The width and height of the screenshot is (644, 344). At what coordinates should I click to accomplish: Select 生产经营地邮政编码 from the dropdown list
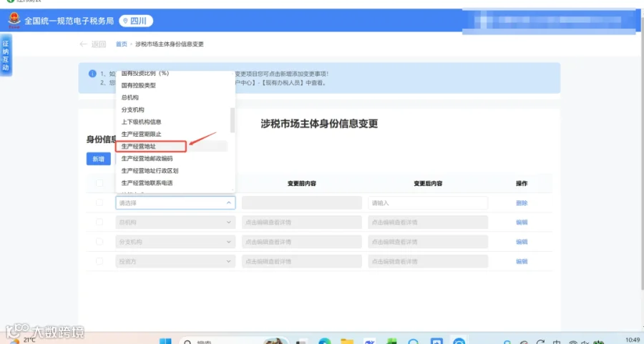[x=147, y=159]
